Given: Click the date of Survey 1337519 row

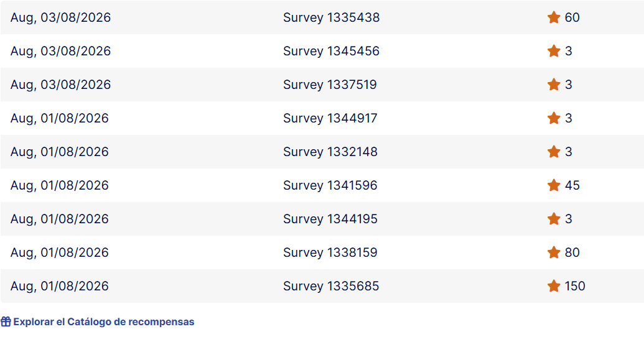Looking at the screenshot, I should [60, 85].
